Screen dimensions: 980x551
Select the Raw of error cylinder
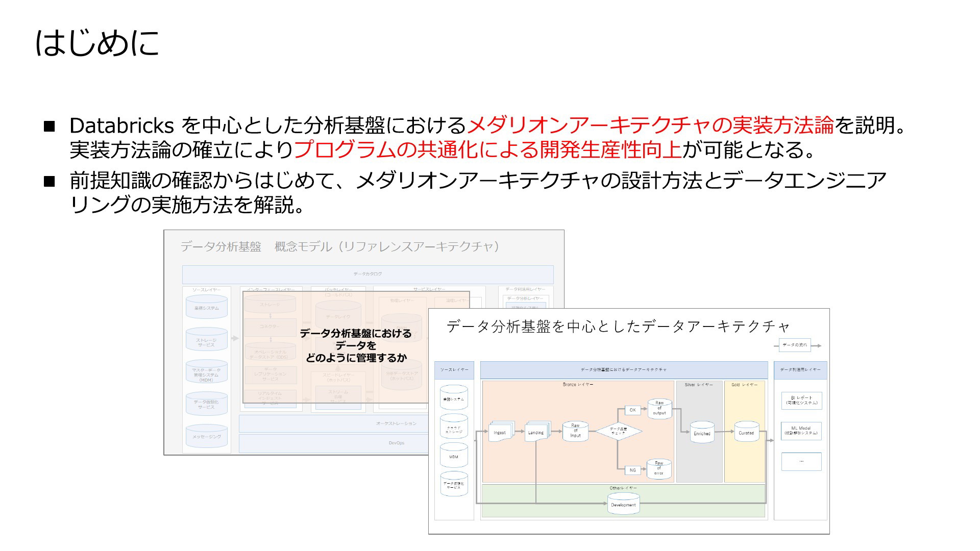[659, 469]
